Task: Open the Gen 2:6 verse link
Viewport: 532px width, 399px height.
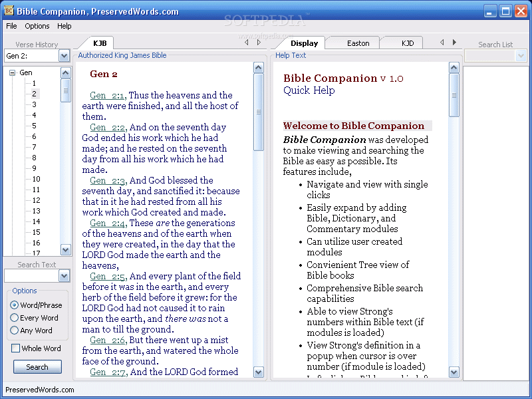Action: point(108,340)
